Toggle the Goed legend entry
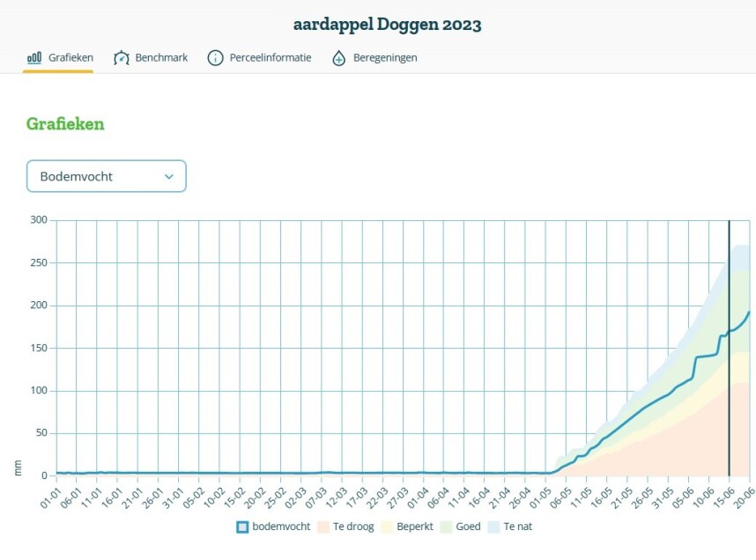The height and width of the screenshot is (560, 756). 467,527
